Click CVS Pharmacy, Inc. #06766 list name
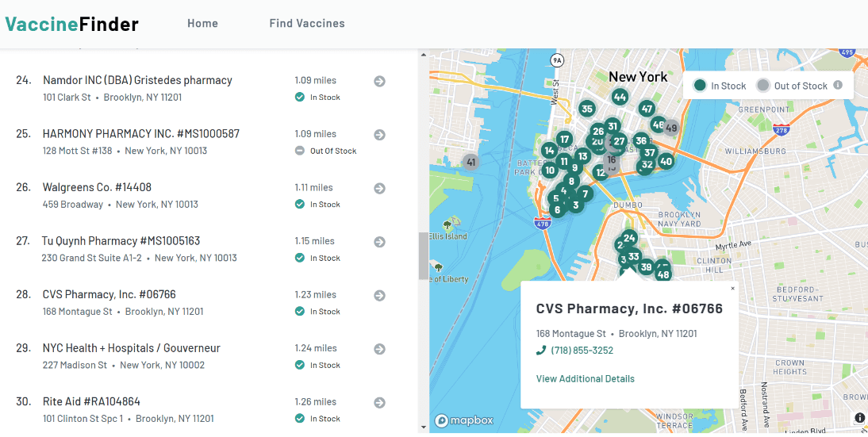 tap(109, 294)
